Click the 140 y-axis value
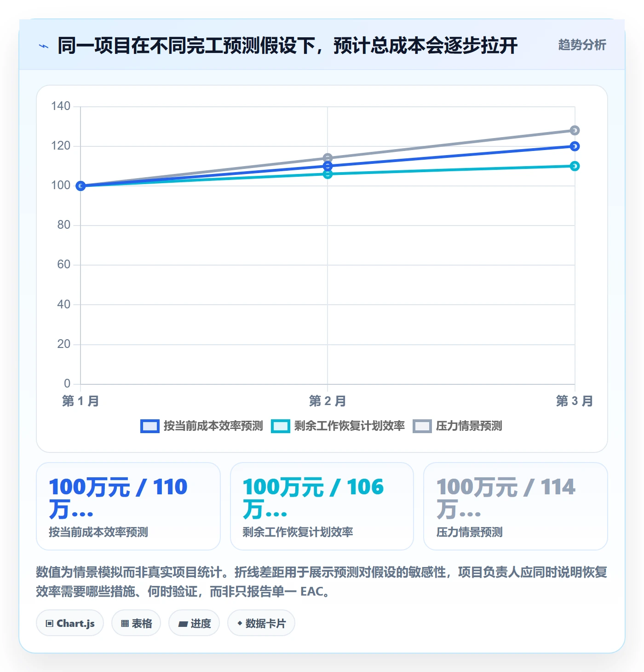 tap(61, 106)
